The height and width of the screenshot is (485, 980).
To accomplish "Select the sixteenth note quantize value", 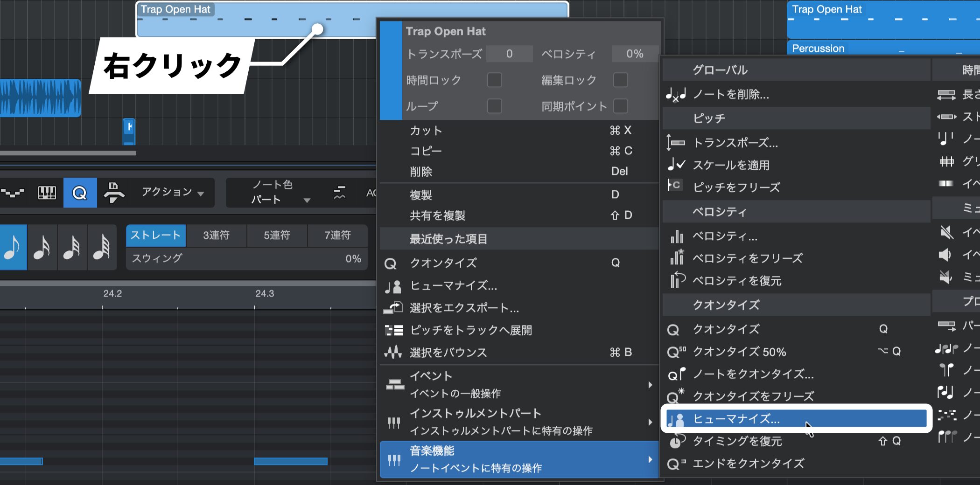I will [x=42, y=247].
